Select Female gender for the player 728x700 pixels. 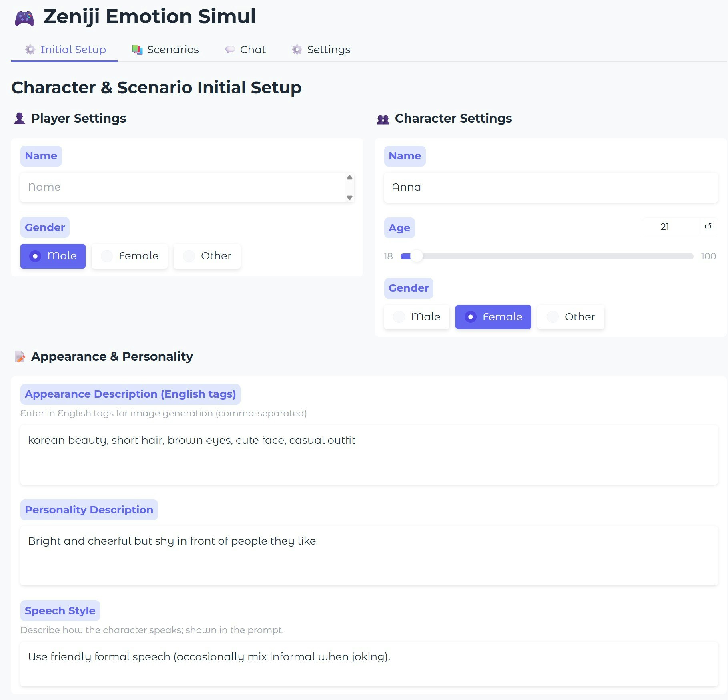(129, 256)
